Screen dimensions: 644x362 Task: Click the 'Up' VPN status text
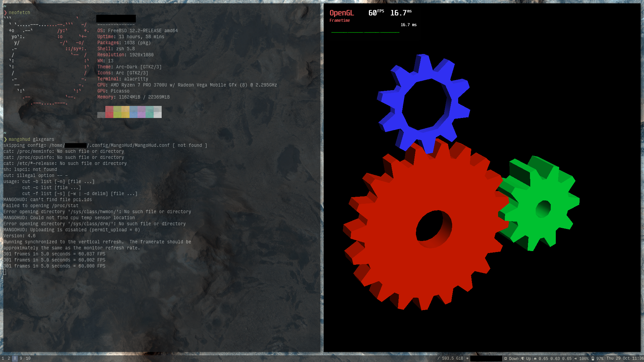click(x=529, y=359)
